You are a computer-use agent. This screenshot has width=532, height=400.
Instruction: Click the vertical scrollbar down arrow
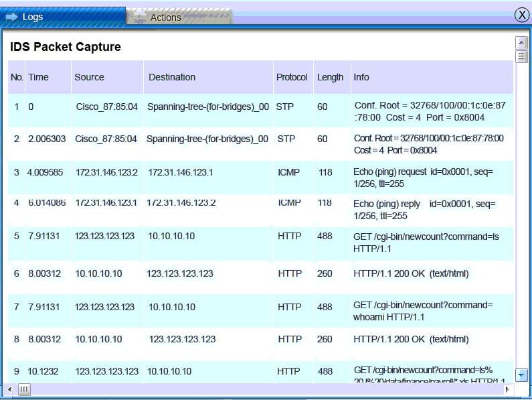521,375
